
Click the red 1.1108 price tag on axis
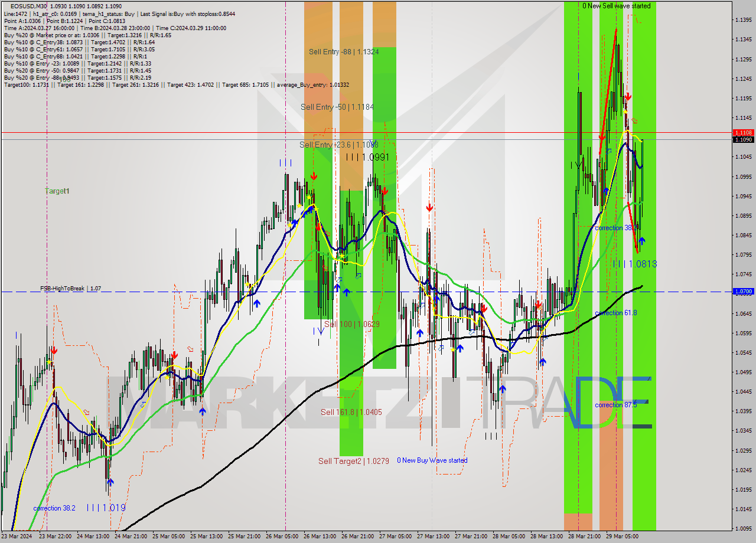pyautogui.click(x=743, y=133)
